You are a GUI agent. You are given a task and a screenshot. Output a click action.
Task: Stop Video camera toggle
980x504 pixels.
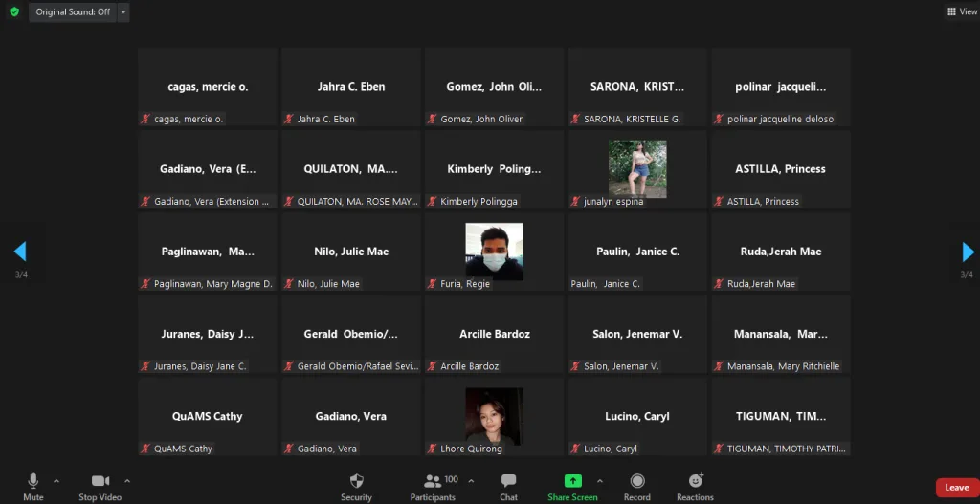pos(100,486)
